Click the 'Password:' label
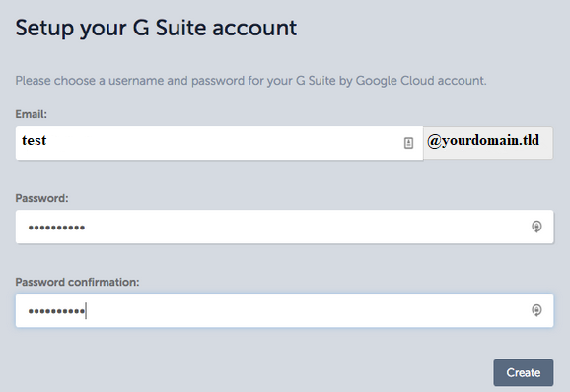 pos(41,198)
